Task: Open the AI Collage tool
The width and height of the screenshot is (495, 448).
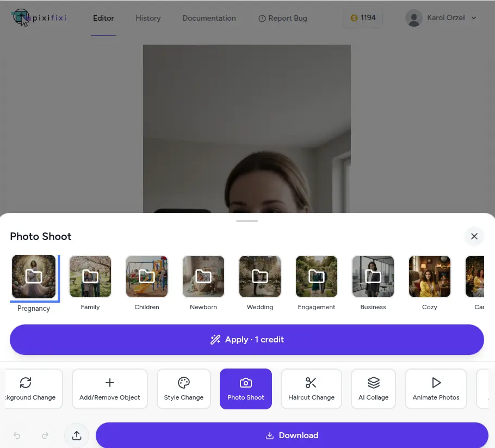Action: (373, 389)
